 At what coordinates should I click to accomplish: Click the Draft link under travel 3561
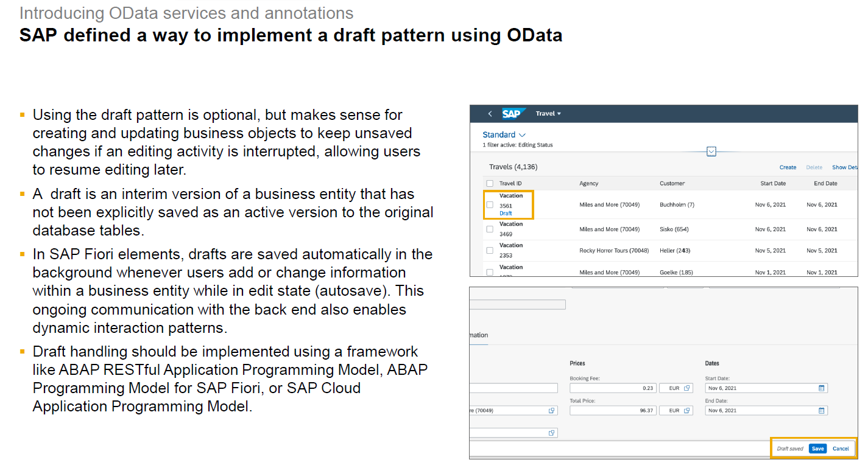coord(506,214)
